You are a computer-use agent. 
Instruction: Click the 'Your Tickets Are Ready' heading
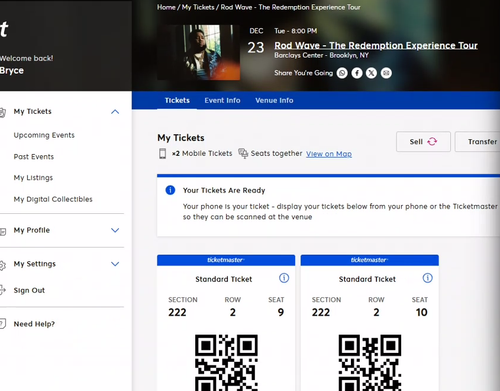(x=224, y=190)
